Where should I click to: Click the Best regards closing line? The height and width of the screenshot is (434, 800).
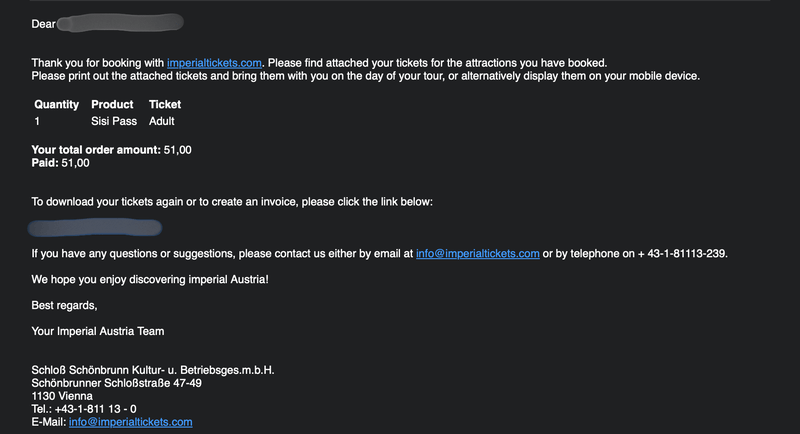(65, 305)
